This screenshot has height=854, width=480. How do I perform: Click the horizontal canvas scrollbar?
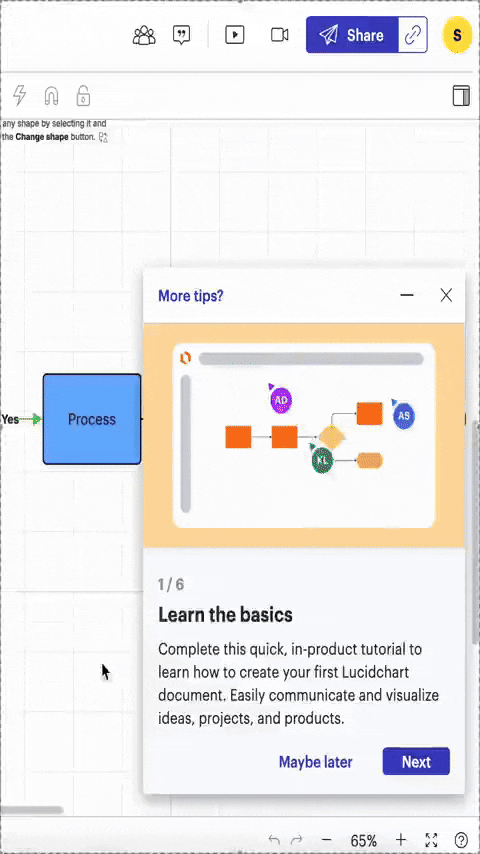point(31,810)
